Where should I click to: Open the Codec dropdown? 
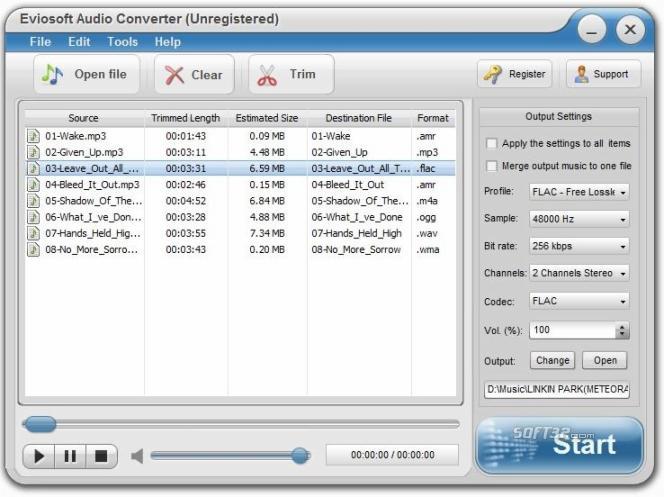[579, 301]
